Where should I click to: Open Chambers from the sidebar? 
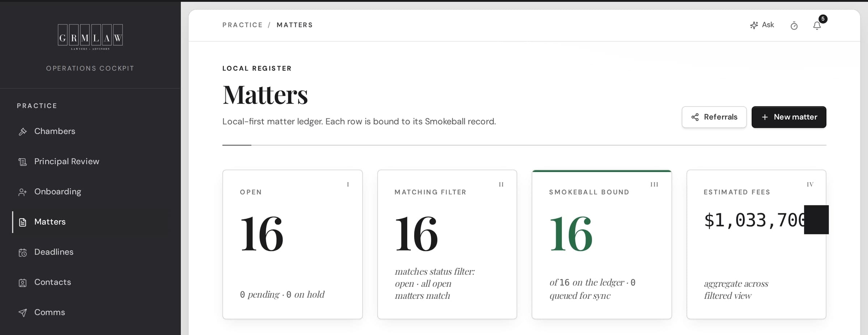[x=90, y=131]
